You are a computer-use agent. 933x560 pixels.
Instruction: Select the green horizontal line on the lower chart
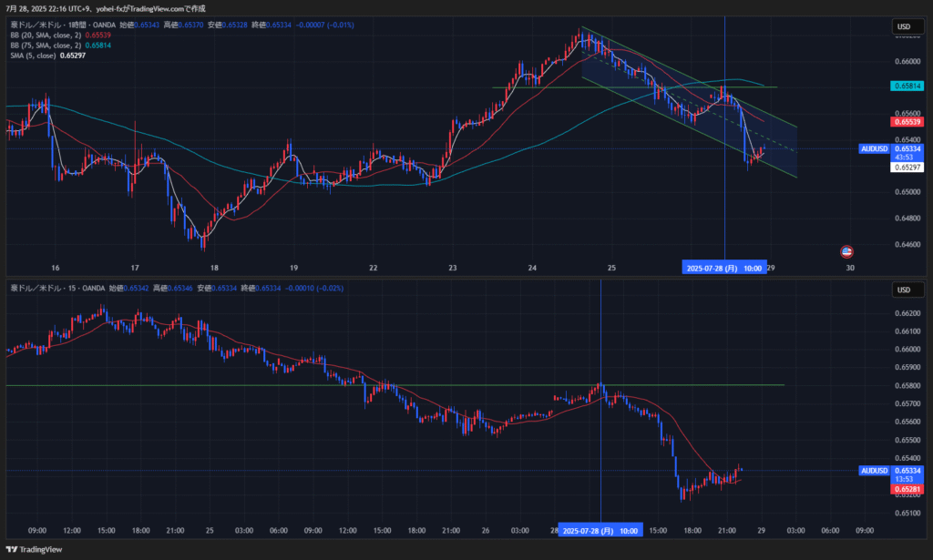coord(273,385)
